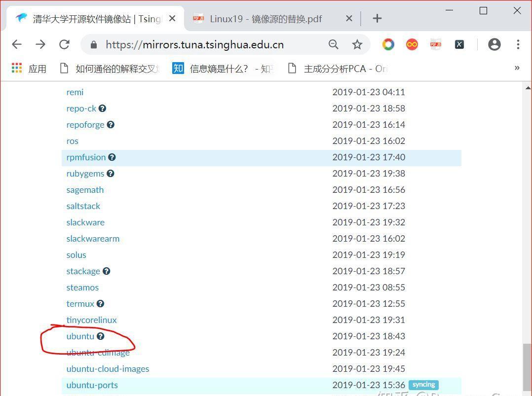This screenshot has height=396, width=532.
Task: Open the ubuntu-cdimage mirror link
Action: (x=98, y=353)
